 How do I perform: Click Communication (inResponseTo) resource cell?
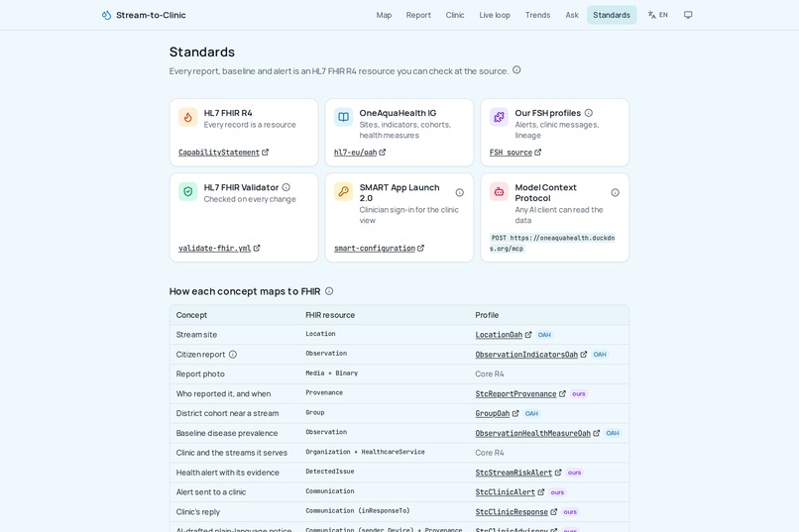pos(358,510)
